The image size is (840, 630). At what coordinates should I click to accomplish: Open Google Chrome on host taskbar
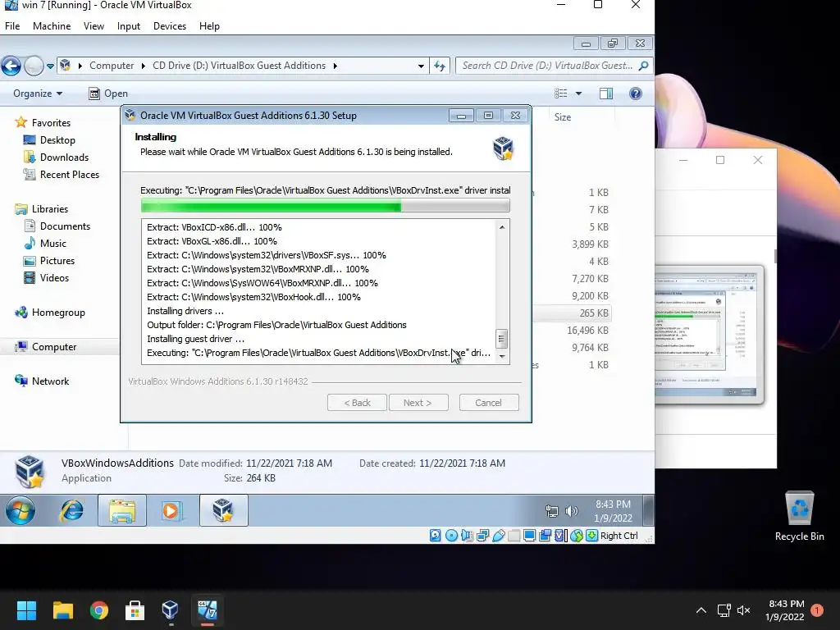pos(99,610)
